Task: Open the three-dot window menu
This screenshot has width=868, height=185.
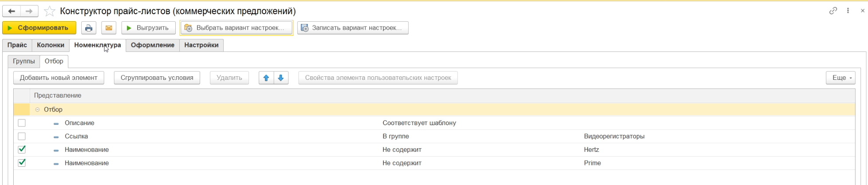Action: [848, 11]
